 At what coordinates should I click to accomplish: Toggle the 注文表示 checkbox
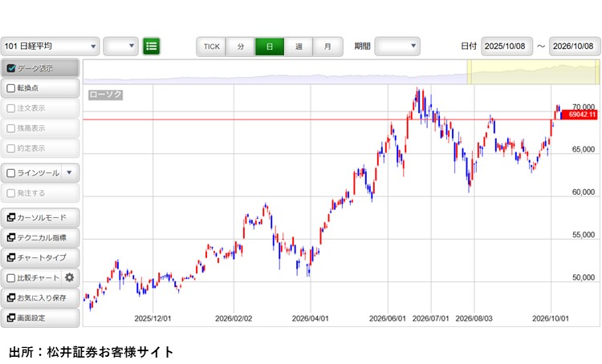[x=11, y=108]
